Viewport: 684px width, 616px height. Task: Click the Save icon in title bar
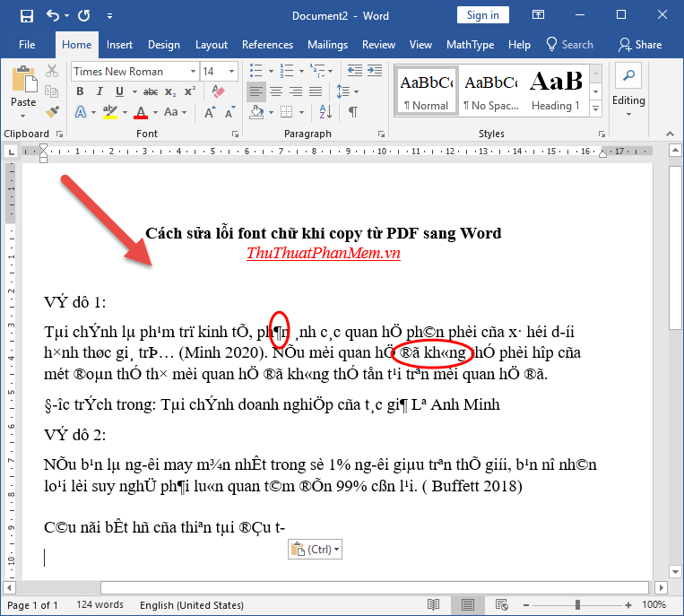27,16
